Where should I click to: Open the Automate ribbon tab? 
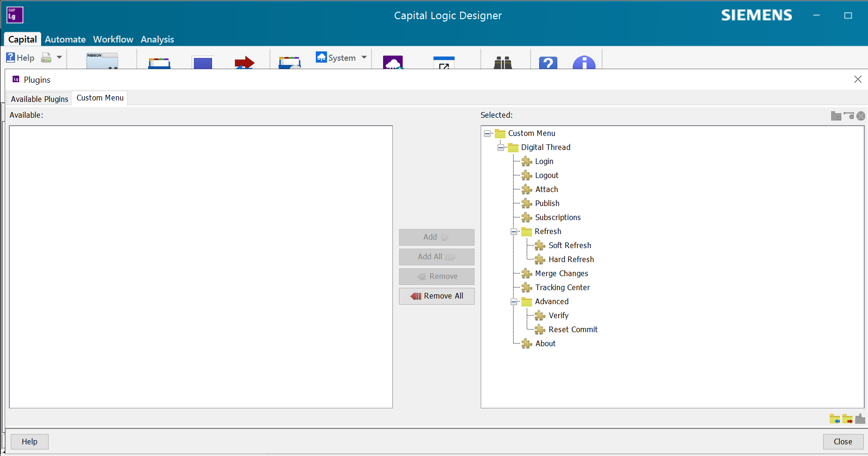point(65,39)
